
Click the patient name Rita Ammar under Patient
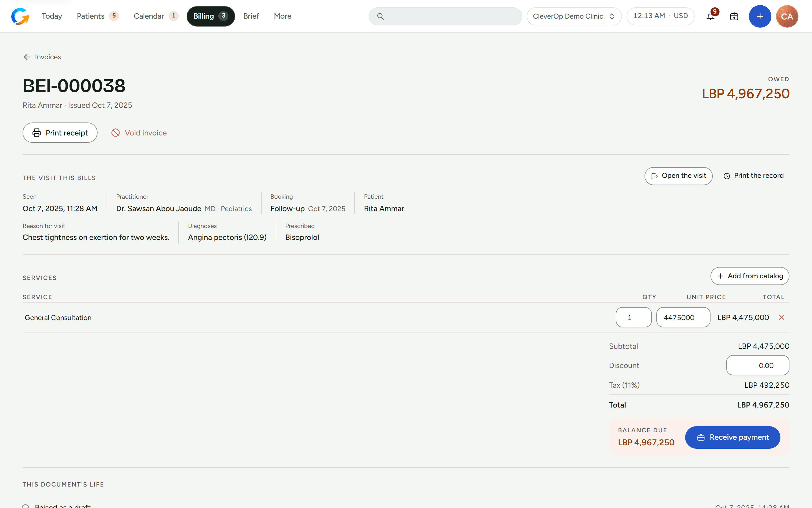(x=384, y=209)
